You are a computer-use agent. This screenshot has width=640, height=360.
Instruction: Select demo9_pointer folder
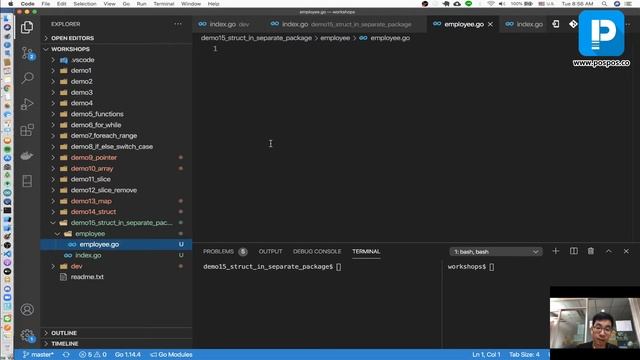pyautogui.click(x=116, y=158)
